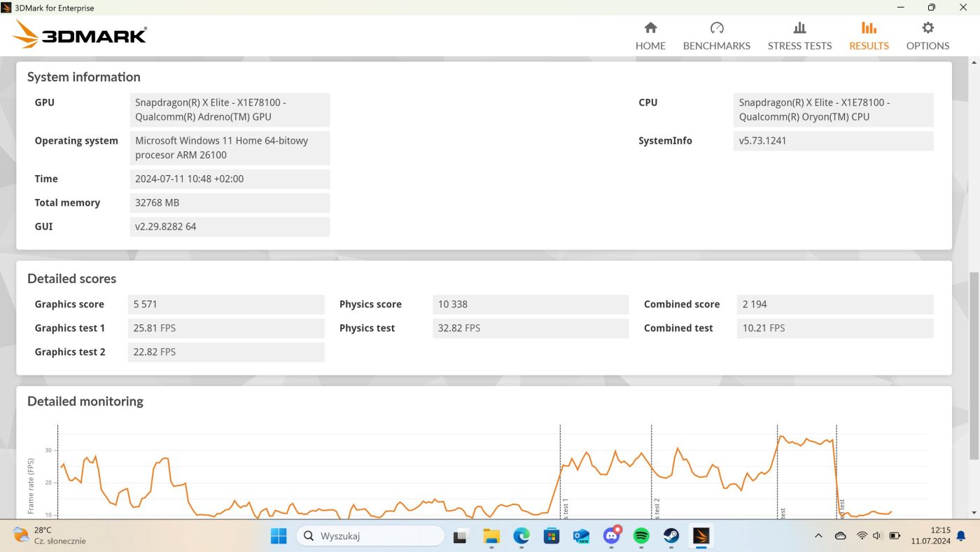Image resolution: width=980 pixels, height=552 pixels.
Task: Click the OneDrive cloud tray icon
Action: pos(841,536)
